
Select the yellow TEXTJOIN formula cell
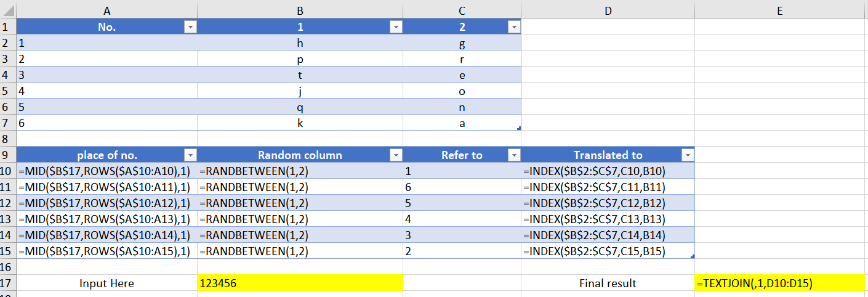pos(780,283)
